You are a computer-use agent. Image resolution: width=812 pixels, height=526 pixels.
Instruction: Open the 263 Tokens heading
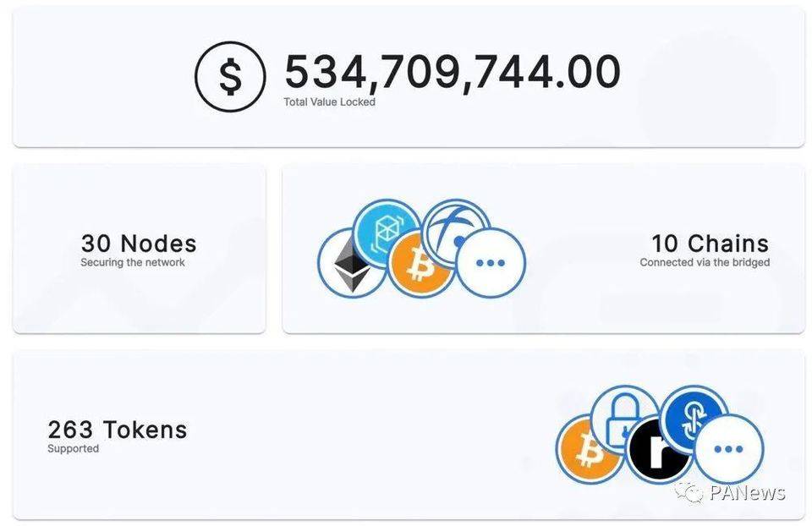[117, 430]
